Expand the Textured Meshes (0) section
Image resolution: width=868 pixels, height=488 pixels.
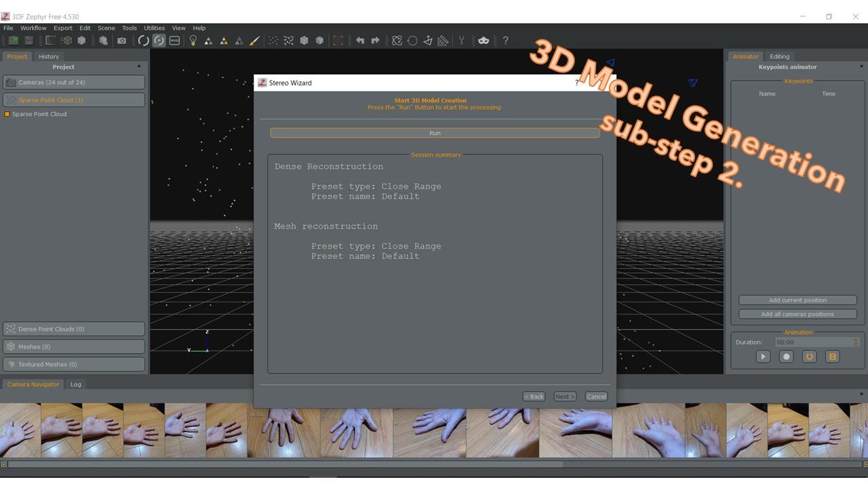pos(74,364)
